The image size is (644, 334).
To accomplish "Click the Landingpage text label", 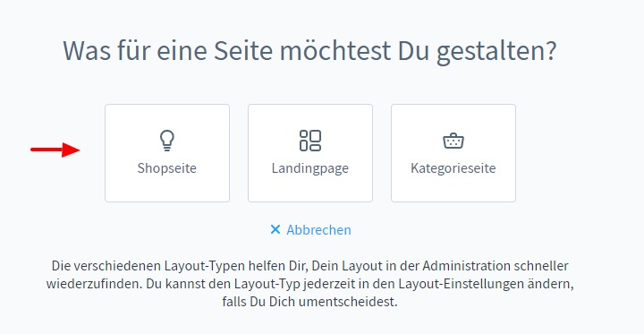I will tap(310, 168).
